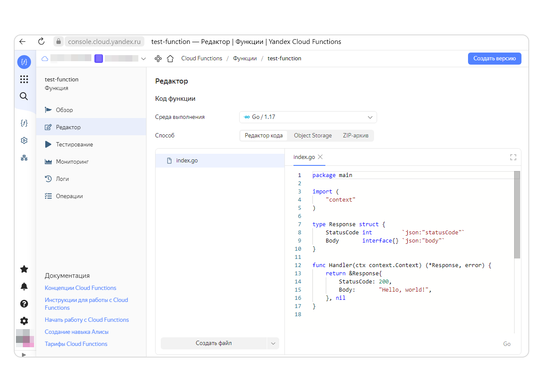The height and width of the screenshot is (392, 543).
Task: Open Начать работу с Cloud Functions link
Action: coord(87,320)
